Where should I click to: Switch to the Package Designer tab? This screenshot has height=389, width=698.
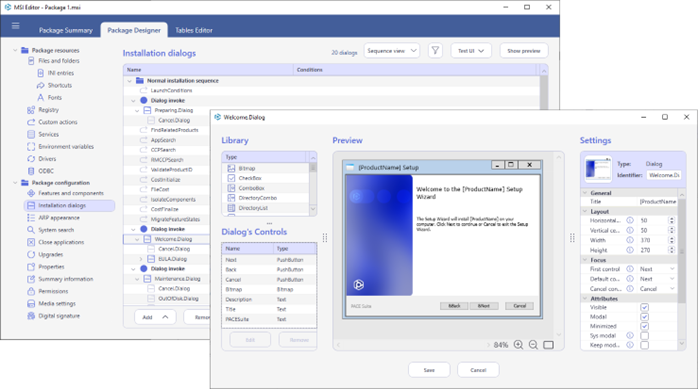pos(134,30)
